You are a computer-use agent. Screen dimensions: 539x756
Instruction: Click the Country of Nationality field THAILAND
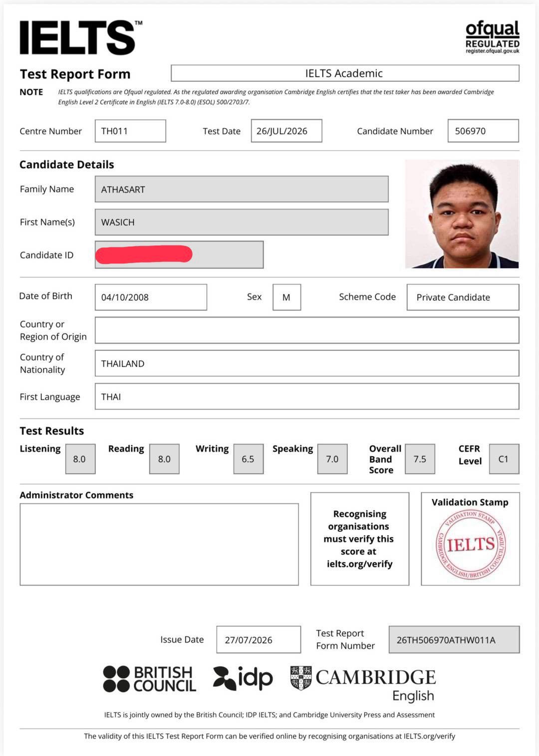coord(307,363)
